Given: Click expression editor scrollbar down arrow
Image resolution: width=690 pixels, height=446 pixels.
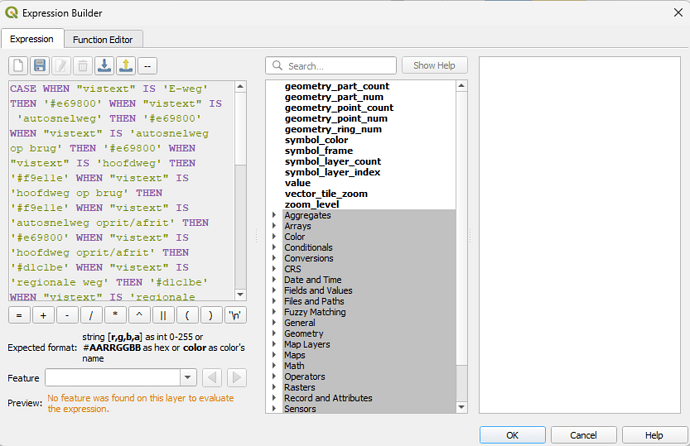Looking at the screenshot, I should [240, 294].
